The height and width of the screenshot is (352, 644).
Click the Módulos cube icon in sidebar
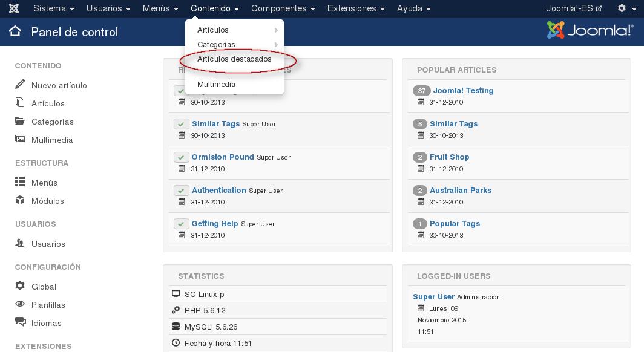[x=20, y=200]
